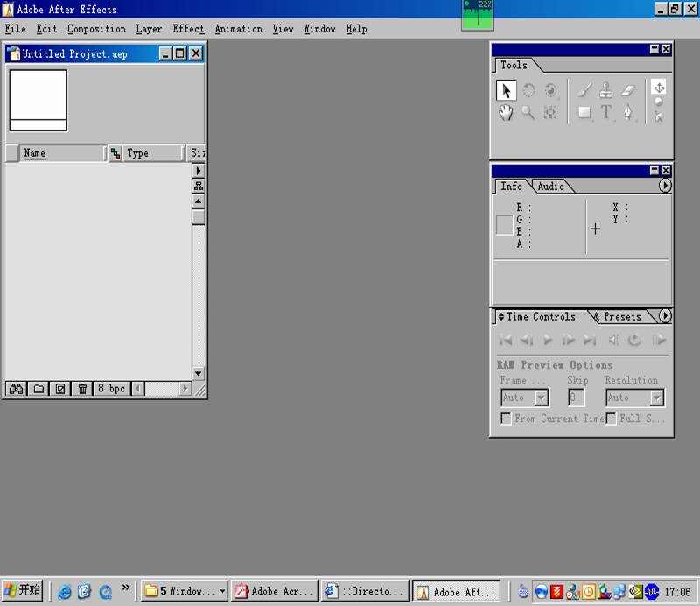
Task: Create a new folder in Project window
Action: (x=38, y=389)
